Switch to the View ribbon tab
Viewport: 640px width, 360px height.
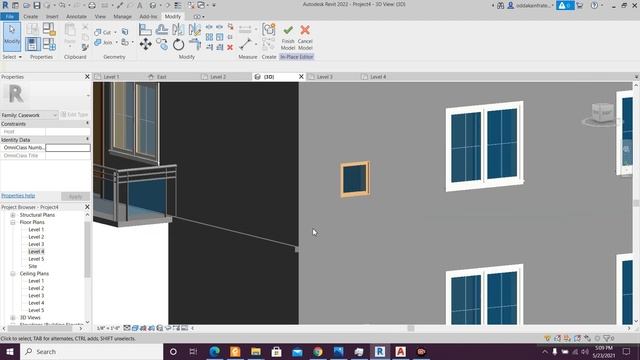click(x=100, y=16)
